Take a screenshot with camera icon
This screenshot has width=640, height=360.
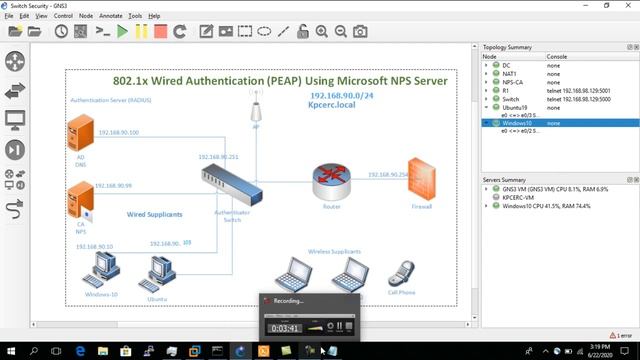[360, 31]
